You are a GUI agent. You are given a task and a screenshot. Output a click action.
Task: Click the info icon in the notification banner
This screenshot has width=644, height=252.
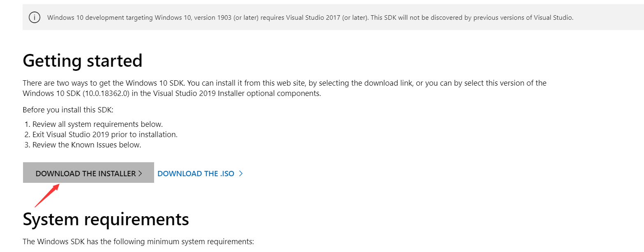click(x=35, y=17)
